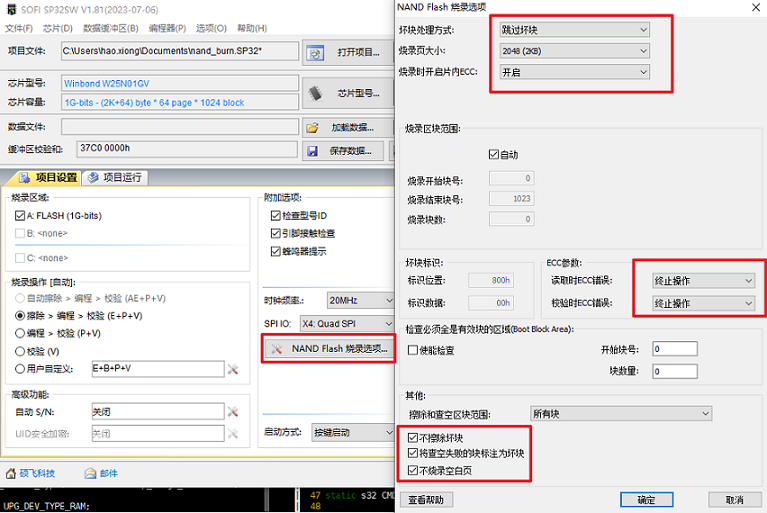The width and height of the screenshot is (767, 513).
Task: Click the 打开项目... button
Action: pos(348,53)
